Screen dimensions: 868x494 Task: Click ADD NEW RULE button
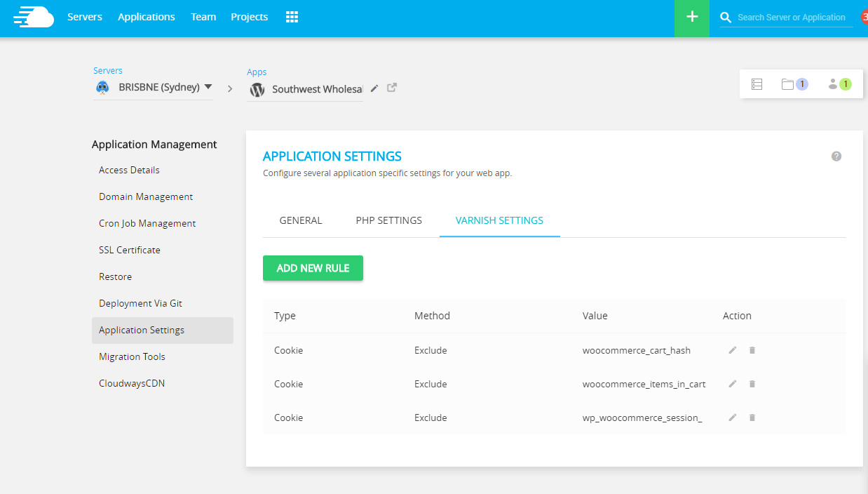coord(313,268)
